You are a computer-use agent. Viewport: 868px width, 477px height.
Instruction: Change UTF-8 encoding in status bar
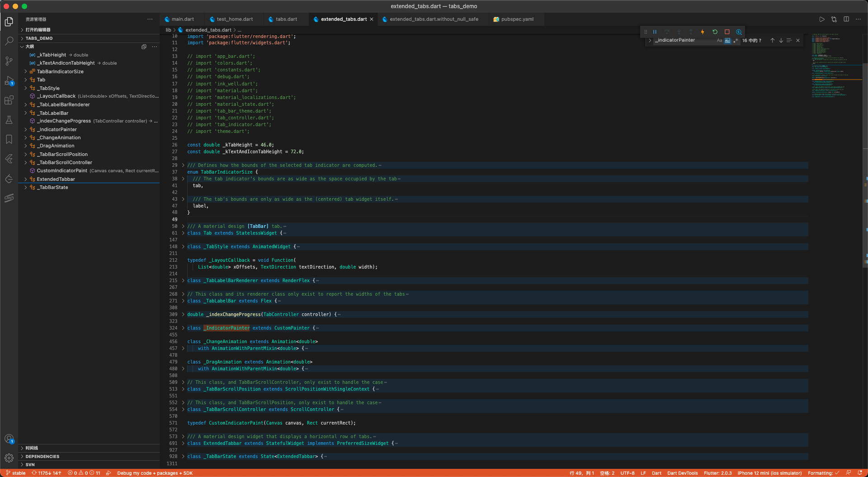(627, 473)
